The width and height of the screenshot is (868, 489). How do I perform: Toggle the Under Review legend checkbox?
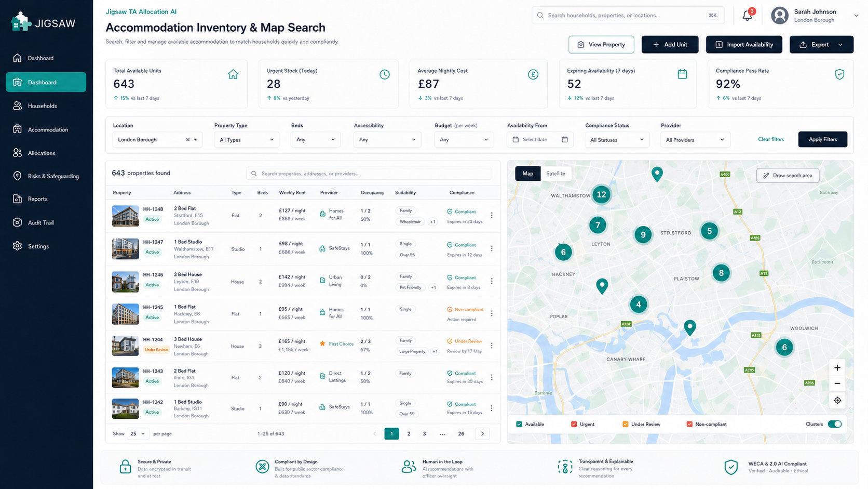tap(625, 424)
